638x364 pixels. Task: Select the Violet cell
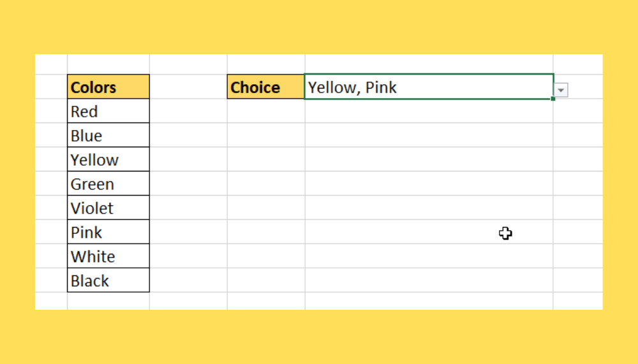[x=108, y=207]
